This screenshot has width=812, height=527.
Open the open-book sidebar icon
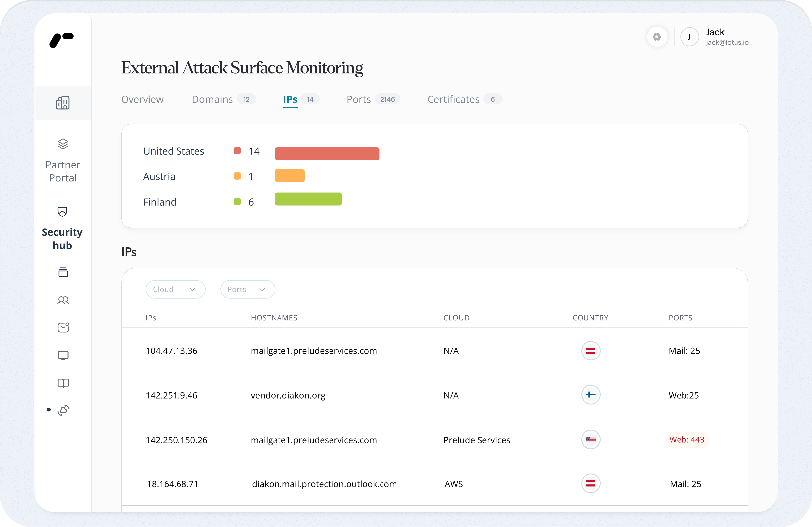click(x=63, y=383)
